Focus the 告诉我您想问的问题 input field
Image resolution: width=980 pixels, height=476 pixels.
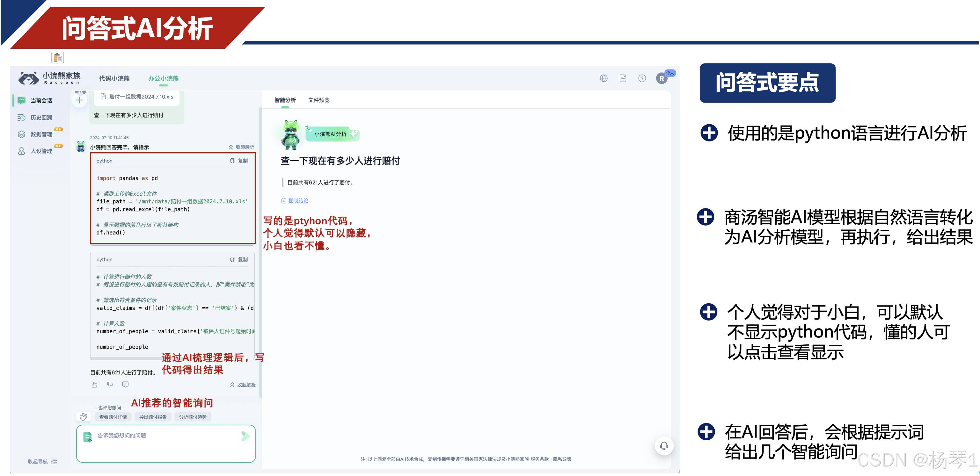(166, 444)
